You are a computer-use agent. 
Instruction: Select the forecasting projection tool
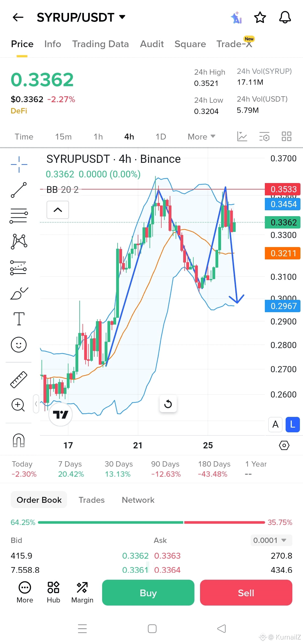[19, 268]
